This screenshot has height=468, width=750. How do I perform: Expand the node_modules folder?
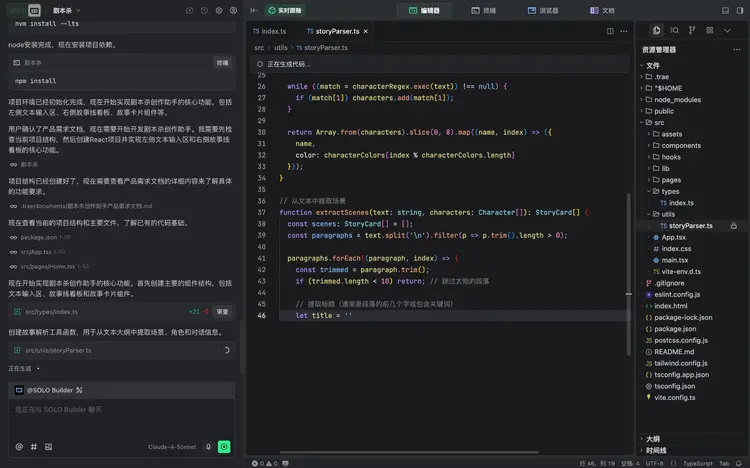[x=676, y=99]
